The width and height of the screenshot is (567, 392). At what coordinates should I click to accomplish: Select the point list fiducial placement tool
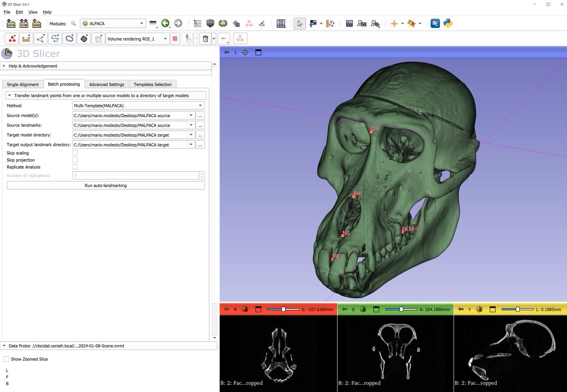12,38
